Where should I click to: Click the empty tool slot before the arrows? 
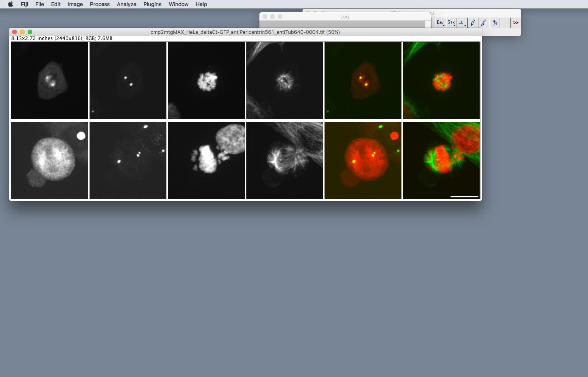[505, 23]
